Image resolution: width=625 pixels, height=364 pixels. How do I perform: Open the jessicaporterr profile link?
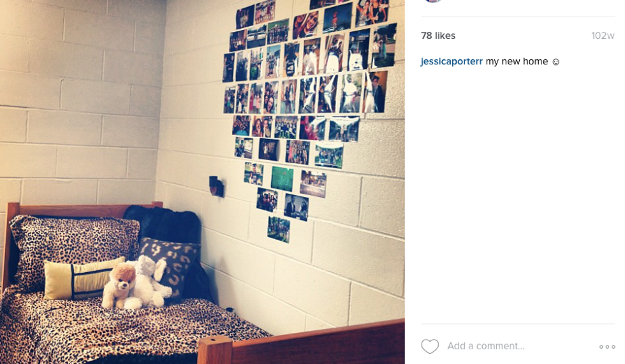[452, 61]
